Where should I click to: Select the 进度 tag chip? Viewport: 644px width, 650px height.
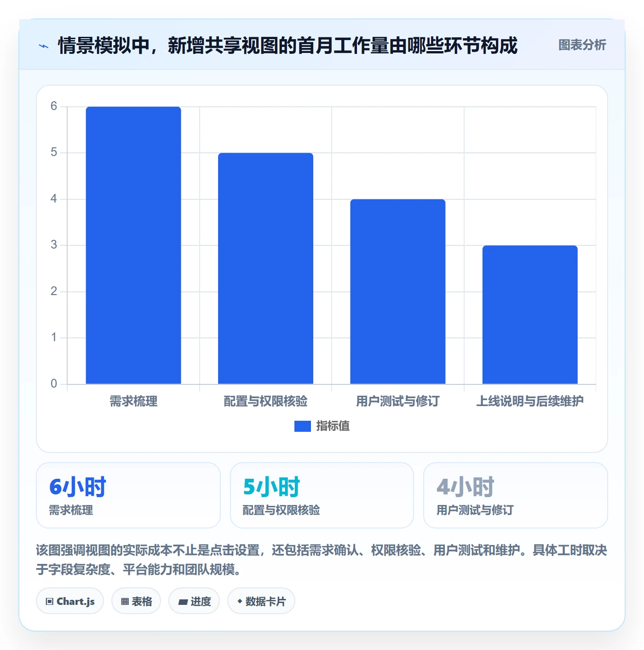[x=194, y=601]
